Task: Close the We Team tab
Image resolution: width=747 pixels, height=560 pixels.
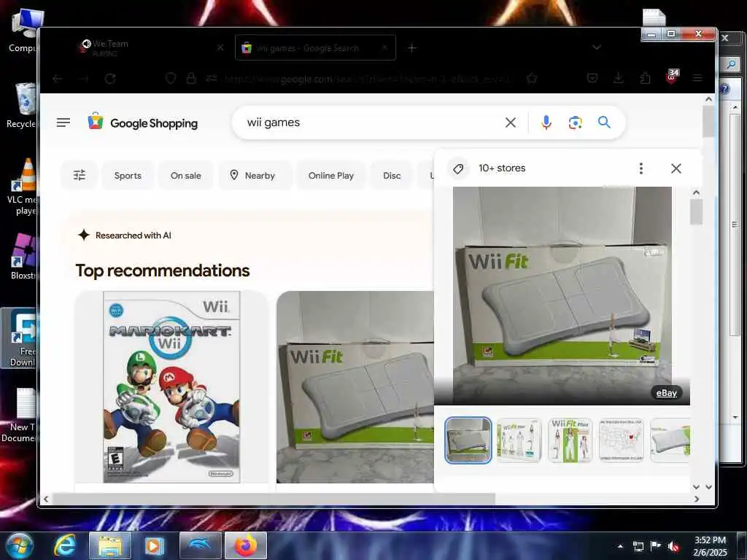Action: tap(220, 47)
